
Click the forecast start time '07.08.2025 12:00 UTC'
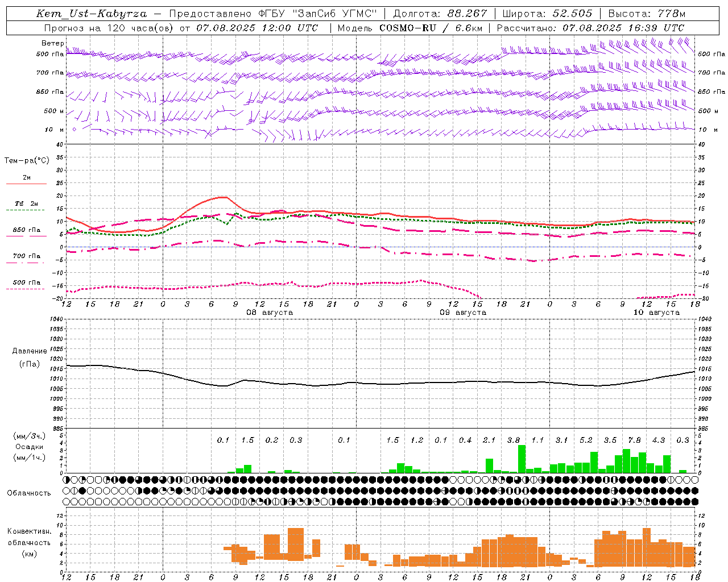(257, 28)
